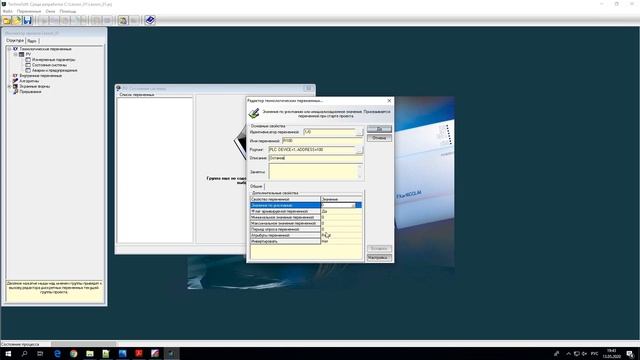Viewport: 640px width, 360px height.
Task: Launch Microsoft Edge from the taskbar
Action: tap(57, 353)
